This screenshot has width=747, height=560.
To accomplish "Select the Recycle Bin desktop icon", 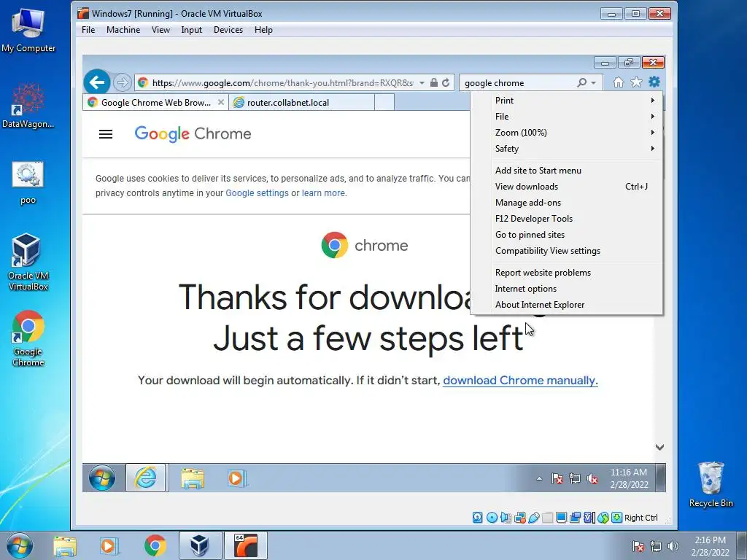I will pyautogui.click(x=711, y=484).
